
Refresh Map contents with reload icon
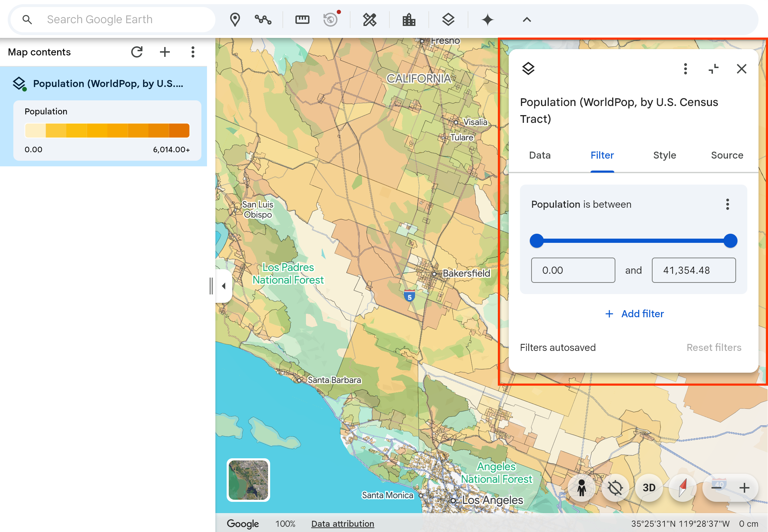pyautogui.click(x=137, y=52)
